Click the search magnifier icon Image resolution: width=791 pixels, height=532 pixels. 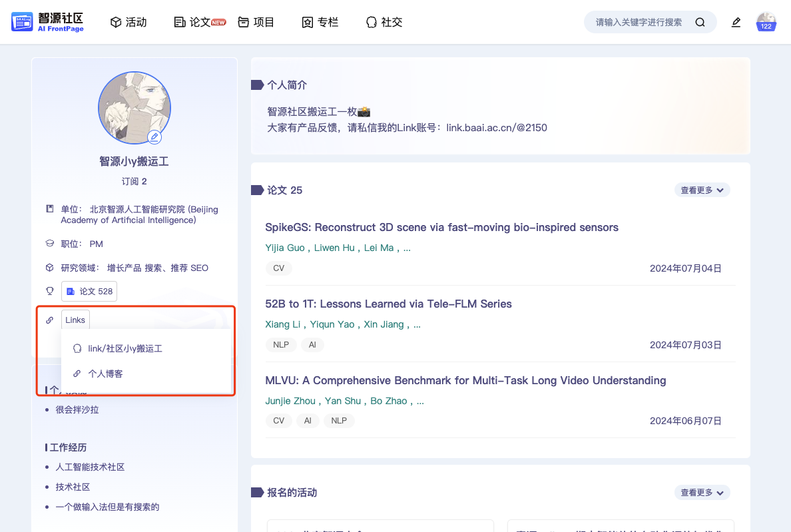pyautogui.click(x=700, y=22)
